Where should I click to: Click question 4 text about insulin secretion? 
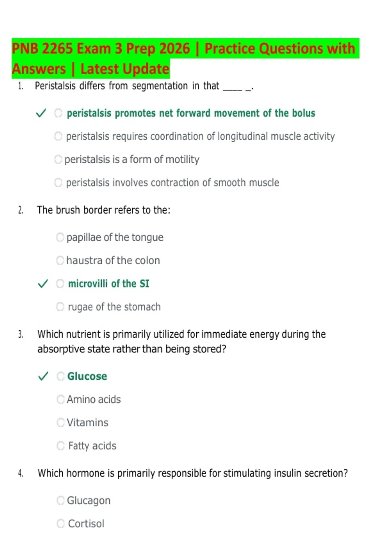(193, 473)
